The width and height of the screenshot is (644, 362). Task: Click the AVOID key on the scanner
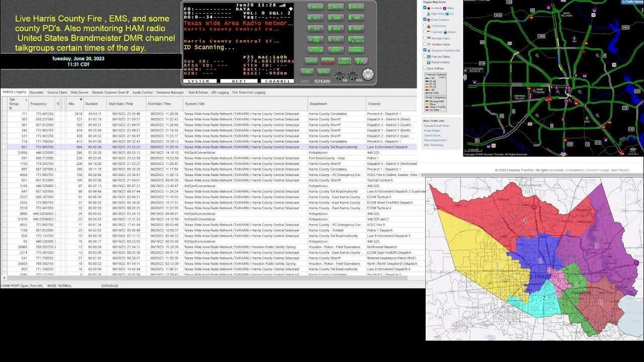point(311,61)
